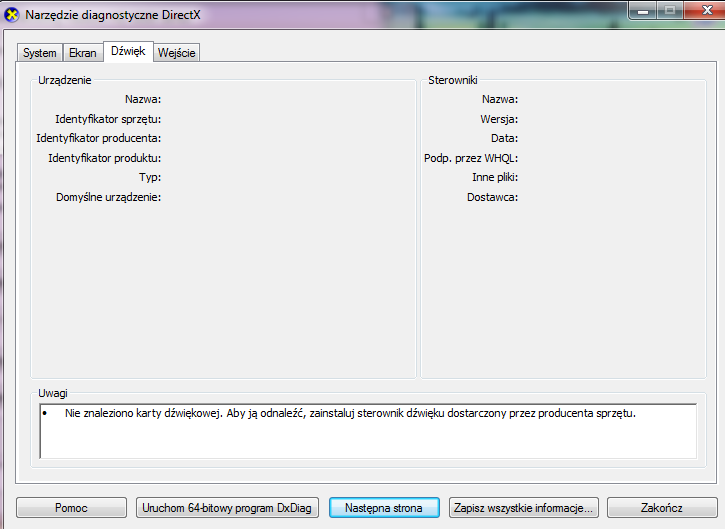Viewport: 725px width, 529px height.
Task: Click the Uwagi notes text box
Action: coord(368,431)
